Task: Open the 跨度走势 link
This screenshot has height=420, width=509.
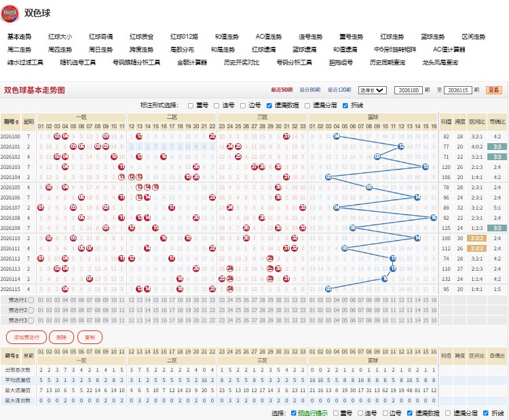Action: pos(141,50)
